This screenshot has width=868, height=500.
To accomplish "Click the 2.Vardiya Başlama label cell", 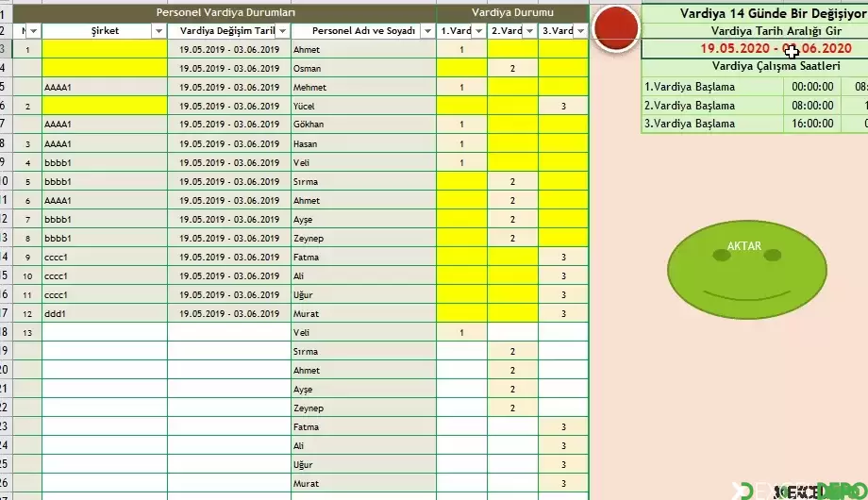I will click(x=713, y=106).
